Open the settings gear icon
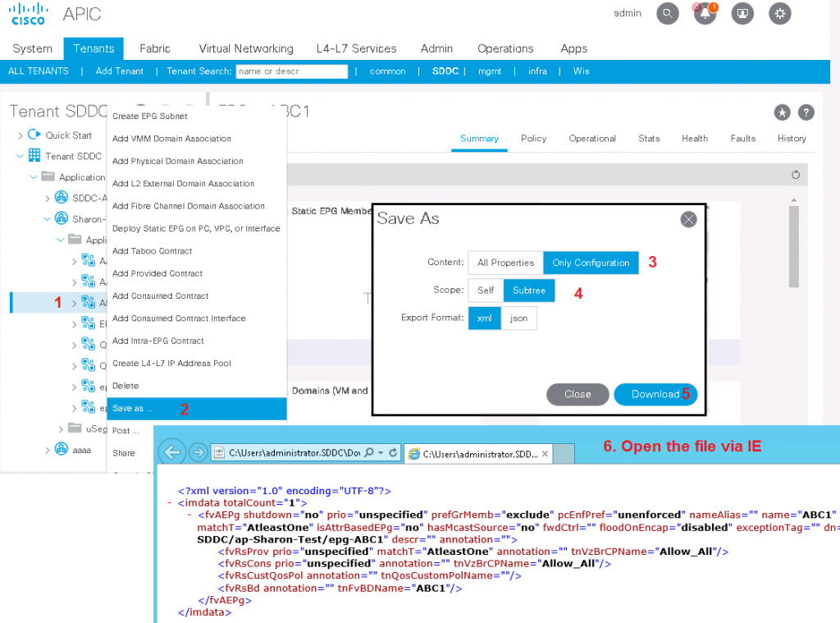This screenshot has width=840, height=623. coord(780,13)
